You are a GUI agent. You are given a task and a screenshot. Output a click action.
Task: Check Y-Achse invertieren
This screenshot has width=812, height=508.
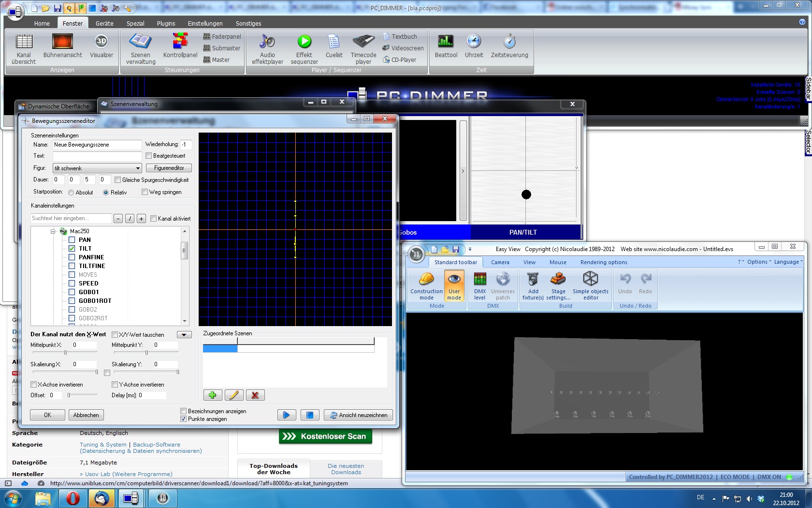pos(115,385)
